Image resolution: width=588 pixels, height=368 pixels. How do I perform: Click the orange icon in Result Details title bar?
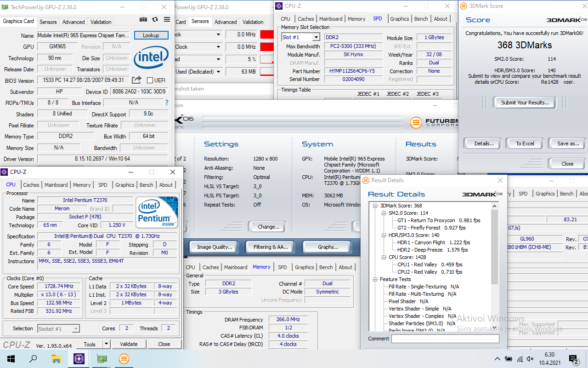[x=366, y=180]
